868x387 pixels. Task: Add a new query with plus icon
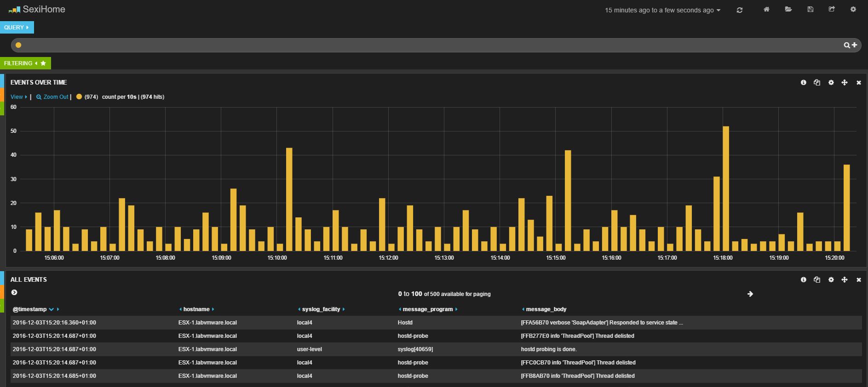[x=854, y=45]
